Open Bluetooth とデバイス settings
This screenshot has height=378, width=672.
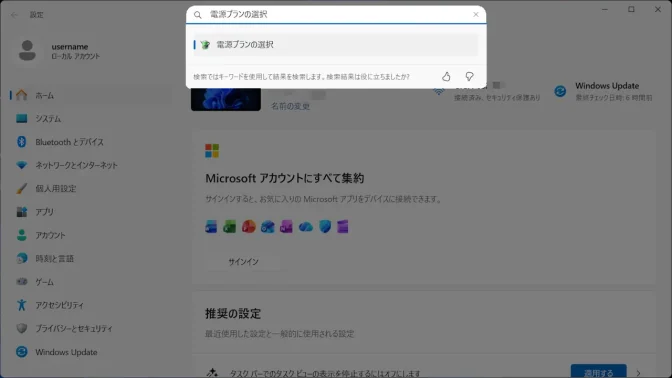pos(92,142)
